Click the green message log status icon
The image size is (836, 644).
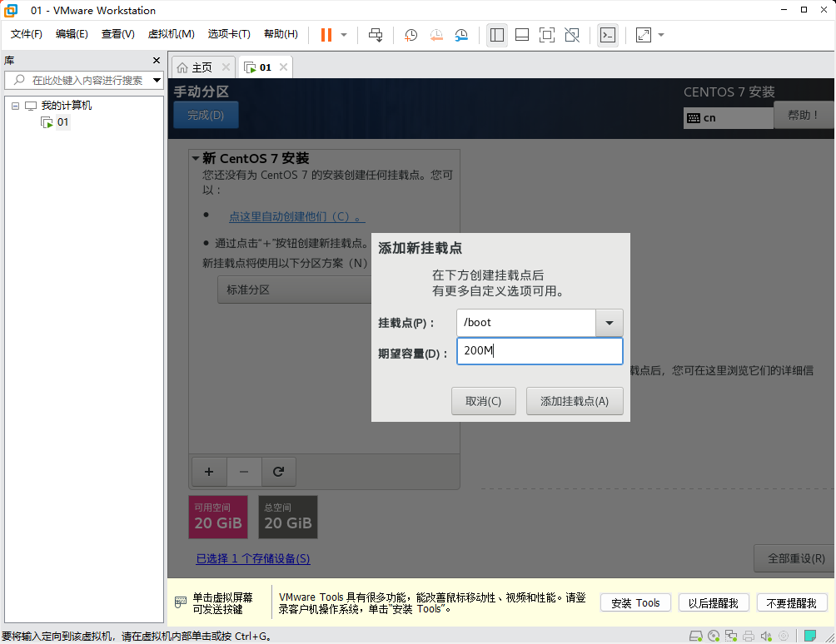click(810, 636)
